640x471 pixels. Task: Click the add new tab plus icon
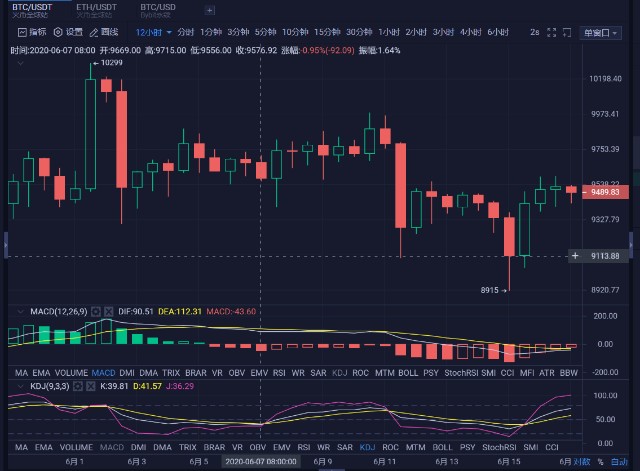209,10
